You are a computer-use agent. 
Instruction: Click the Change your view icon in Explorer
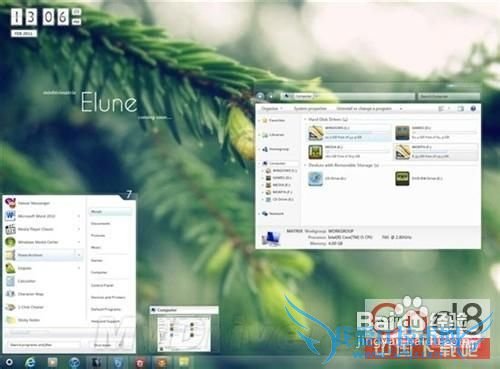pyautogui.click(x=441, y=109)
